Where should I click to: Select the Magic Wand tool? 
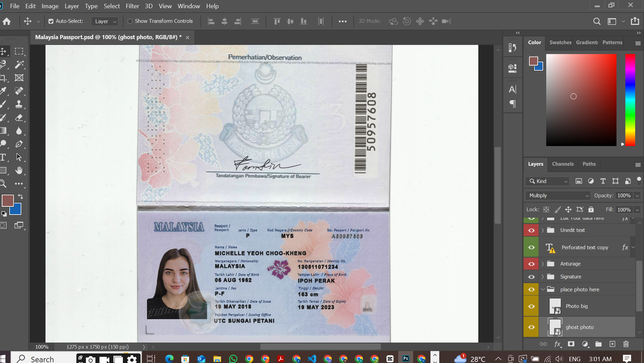(x=19, y=64)
